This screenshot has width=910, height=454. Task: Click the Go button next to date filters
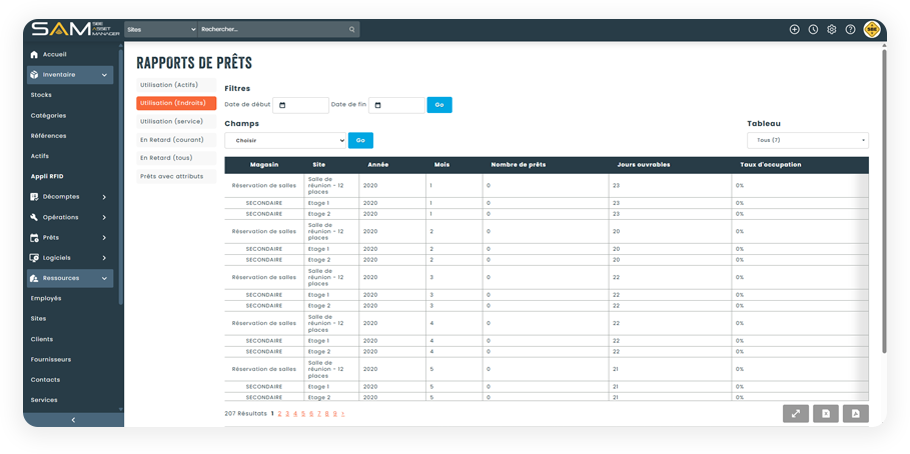coord(439,105)
